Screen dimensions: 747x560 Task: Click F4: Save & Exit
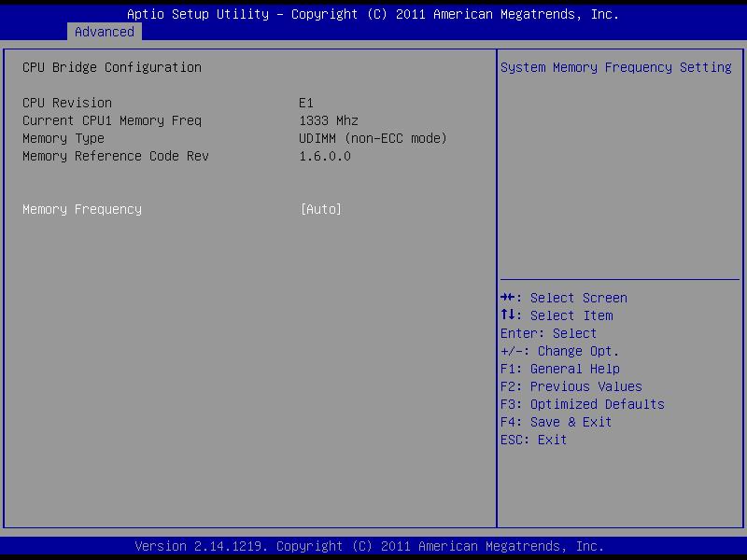click(x=556, y=422)
